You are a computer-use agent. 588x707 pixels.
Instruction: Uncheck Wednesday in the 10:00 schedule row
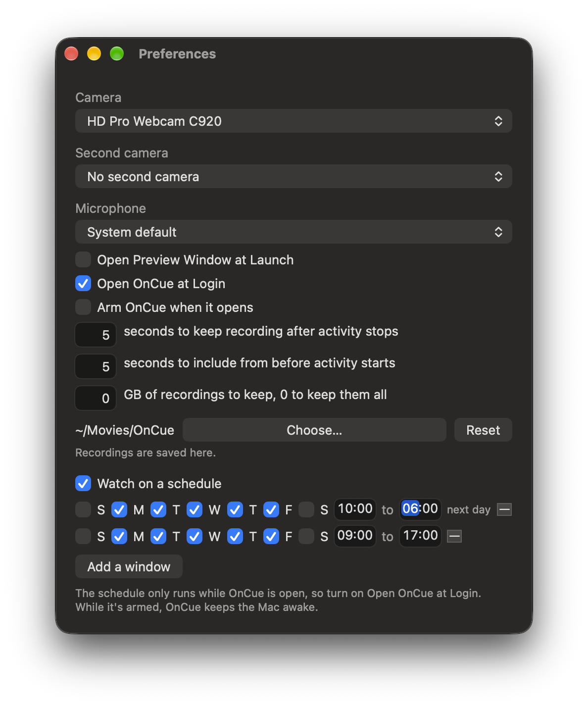point(195,509)
